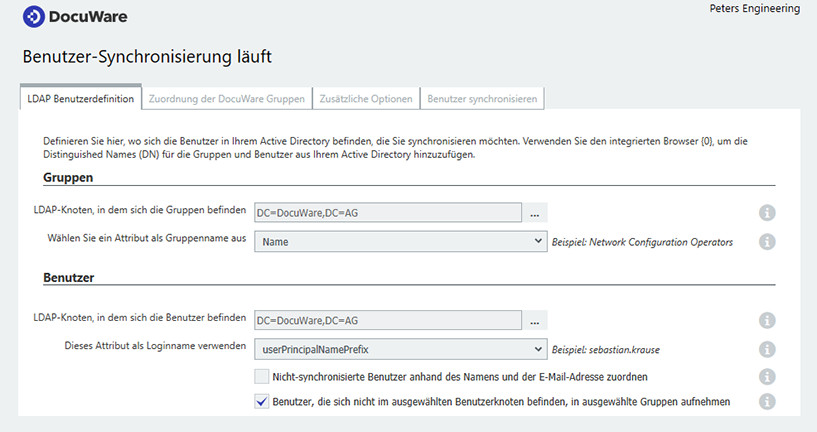Click the Benutzer-Synchronisierung läuft heading
Image resolution: width=817 pixels, height=432 pixels.
pos(147,56)
